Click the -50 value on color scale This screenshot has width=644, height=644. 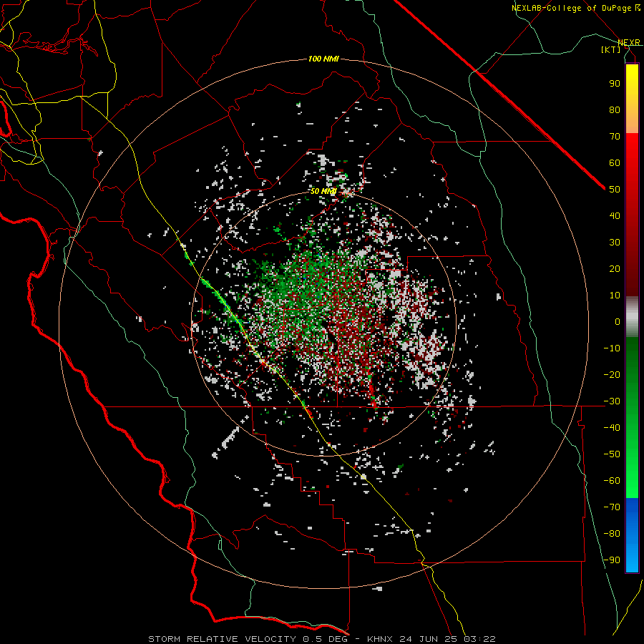[x=612, y=454]
